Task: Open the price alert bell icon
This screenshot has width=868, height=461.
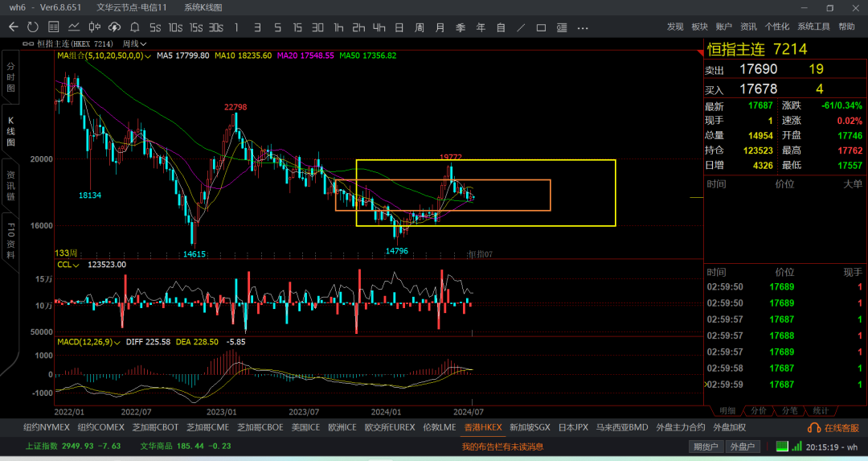Action: click(134, 27)
